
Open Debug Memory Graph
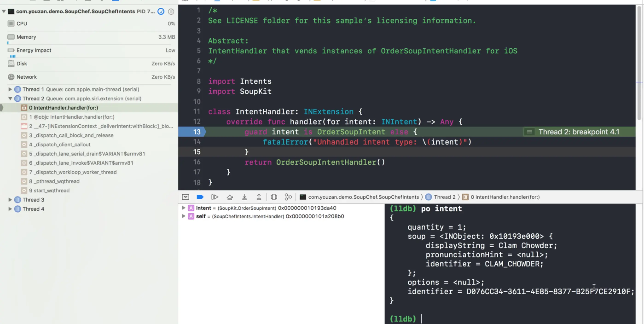tap(288, 197)
